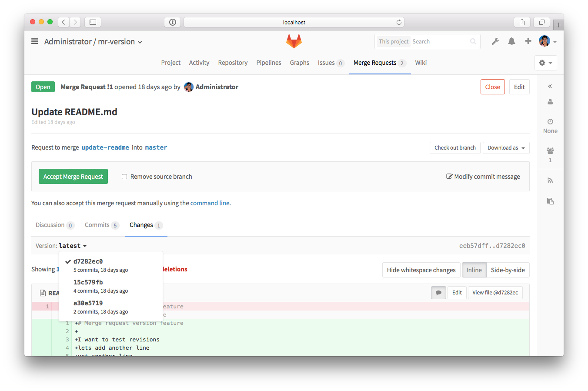588x391 pixels.
Task: Open the hamburger navigation menu
Action: tap(35, 41)
